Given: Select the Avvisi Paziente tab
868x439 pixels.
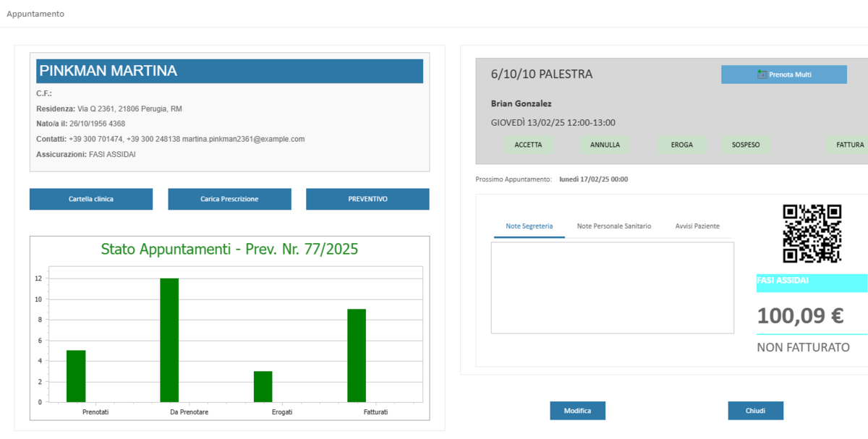Looking at the screenshot, I should [x=697, y=226].
